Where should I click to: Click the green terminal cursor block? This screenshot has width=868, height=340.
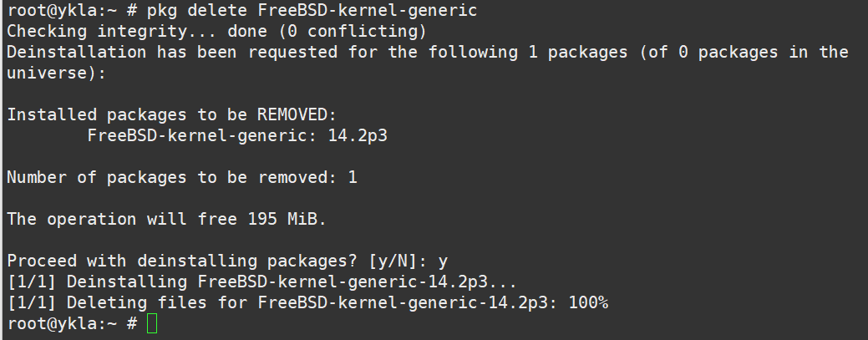151,323
